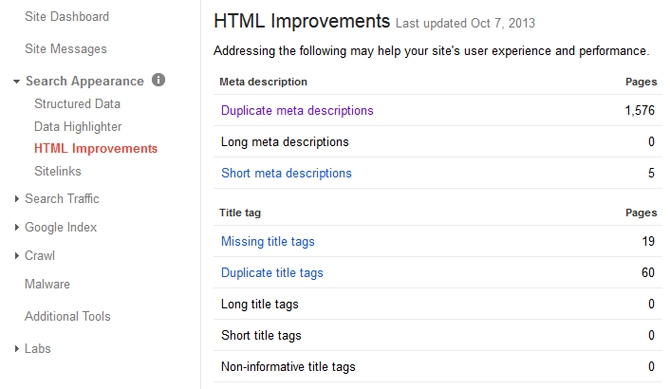This screenshot has width=670, height=389.
Task: Open the Malware sidebar item
Action: [x=47, y=284]
